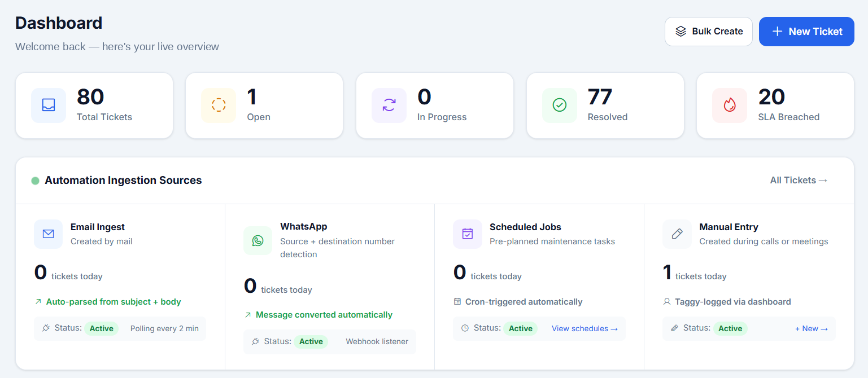
Task: Click the 'Created by mail' description
Action: [x=102, y=241]
